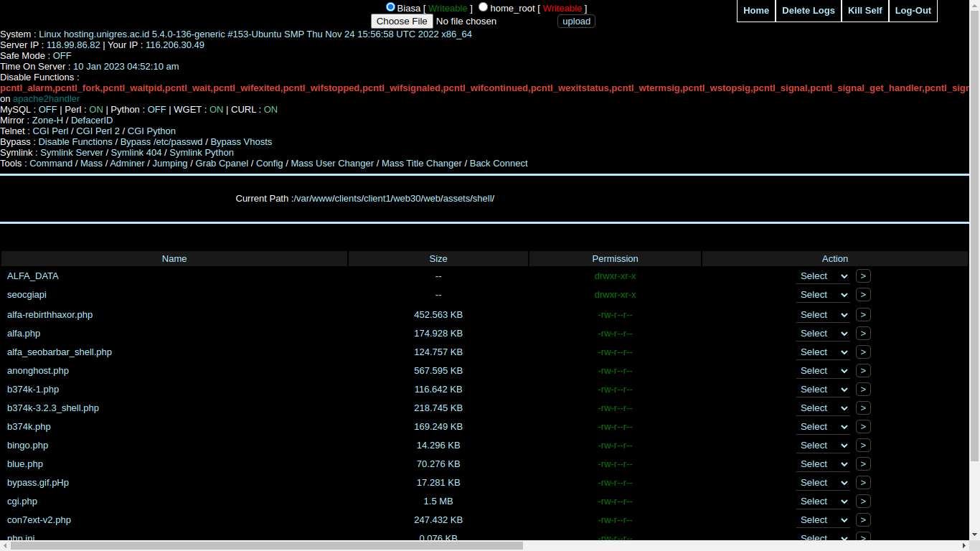Screen dimensions: 980x551
Task: Click the Grab Cpanel link
Action: click(222, 164)
